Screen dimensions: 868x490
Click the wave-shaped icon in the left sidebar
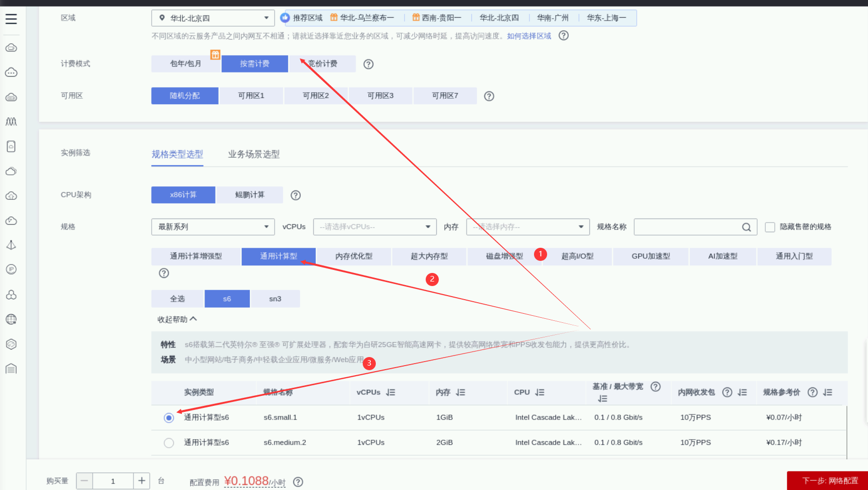[x=11, y=121]
